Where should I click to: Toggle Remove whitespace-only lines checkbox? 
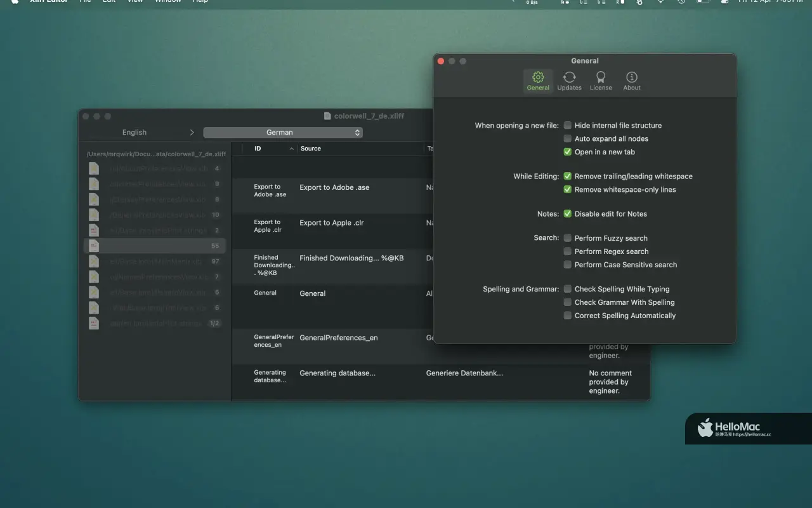click(568, 190)
